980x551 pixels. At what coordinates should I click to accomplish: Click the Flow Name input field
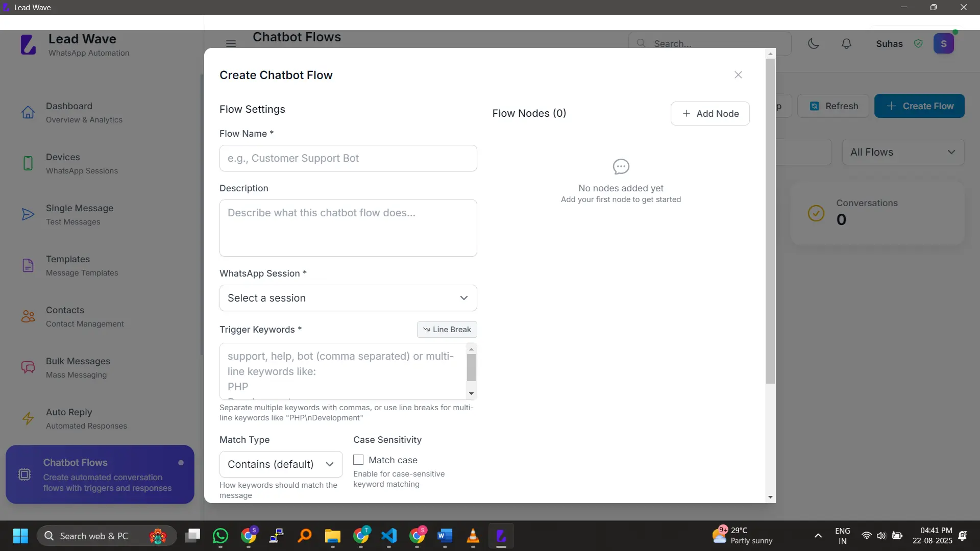point(348,158)
